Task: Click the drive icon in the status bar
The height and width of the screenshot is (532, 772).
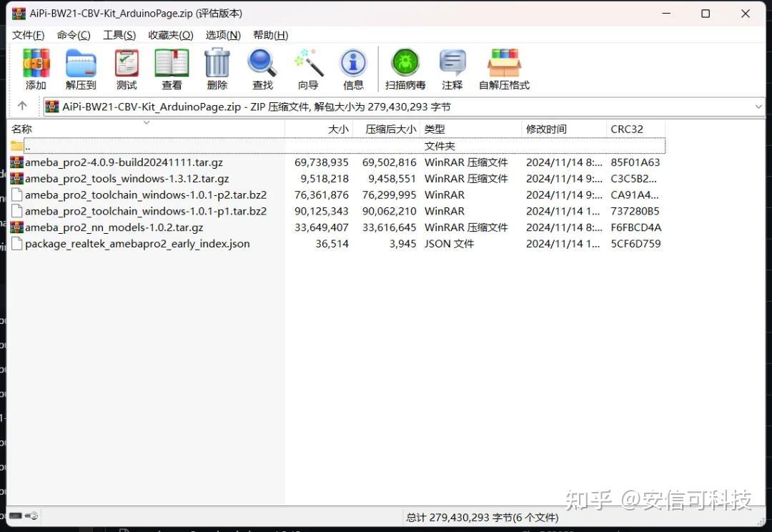Action: point(16,516)
